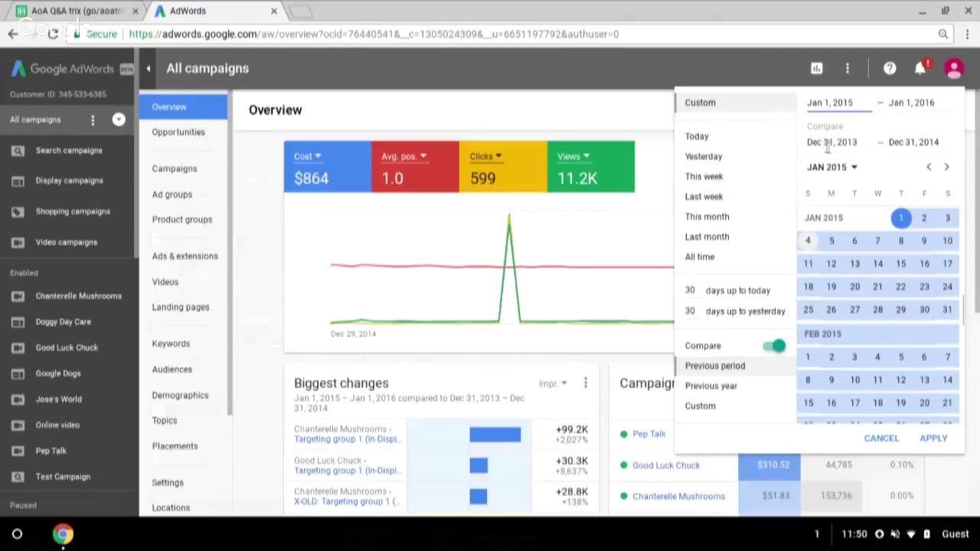Open Good Luck Chuck link in campaign table
This screenshot has height=551, width=980.
pyautogui.click(x=666, y=465)
